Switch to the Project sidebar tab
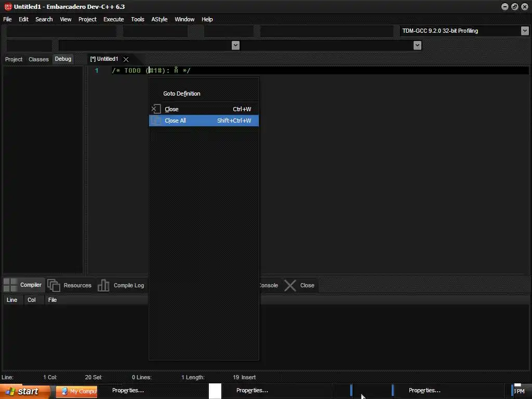Screen dimensions: 532x399 [14, 59]
